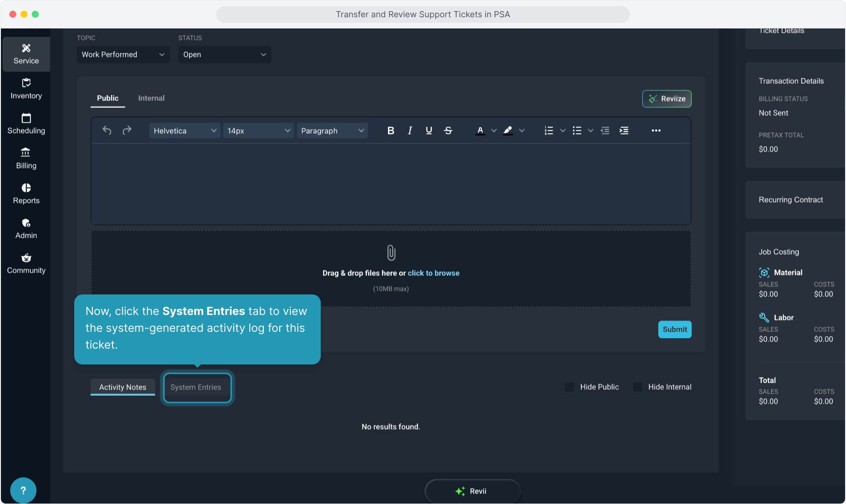The image size is (846, 504).
Task: Increase indent in the editor toolbar
Action: [624, 131]
